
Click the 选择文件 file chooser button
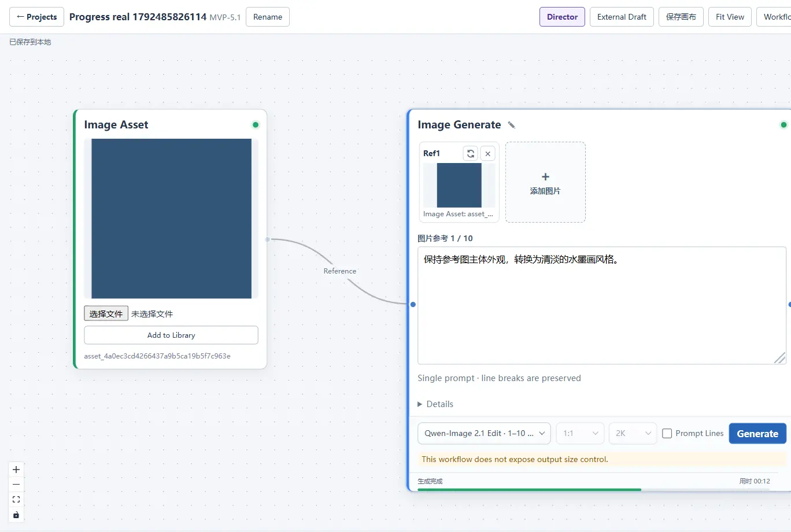click(106, 313)
